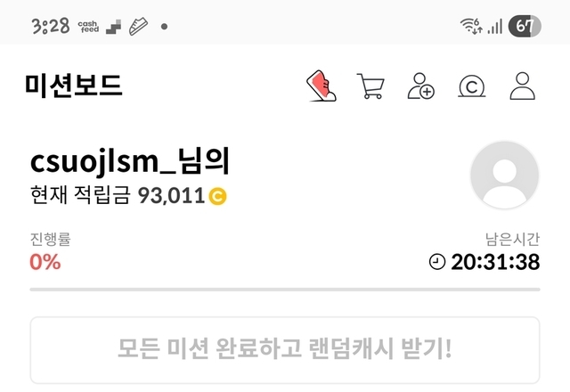Image resolution: width=570 pixels, height=392 pixels.
Task: Tap the invite friend icon
Action: (420, 86)
